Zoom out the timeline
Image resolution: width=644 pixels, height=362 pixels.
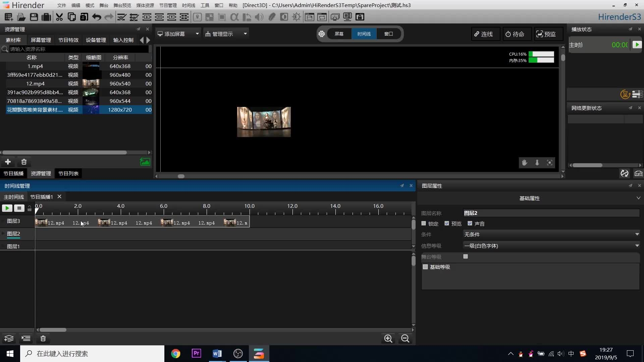[405, 339]
